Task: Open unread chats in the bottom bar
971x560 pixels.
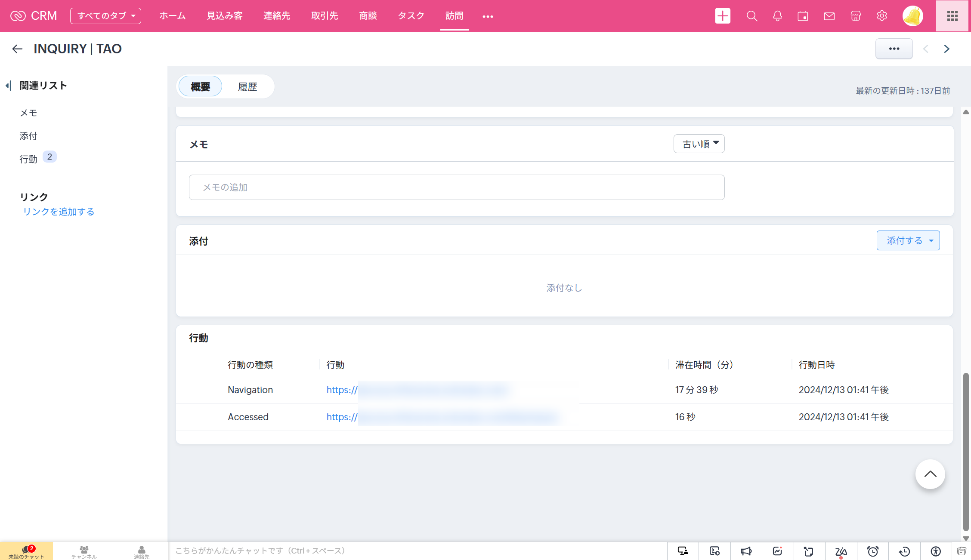Action: coord(27,551)
